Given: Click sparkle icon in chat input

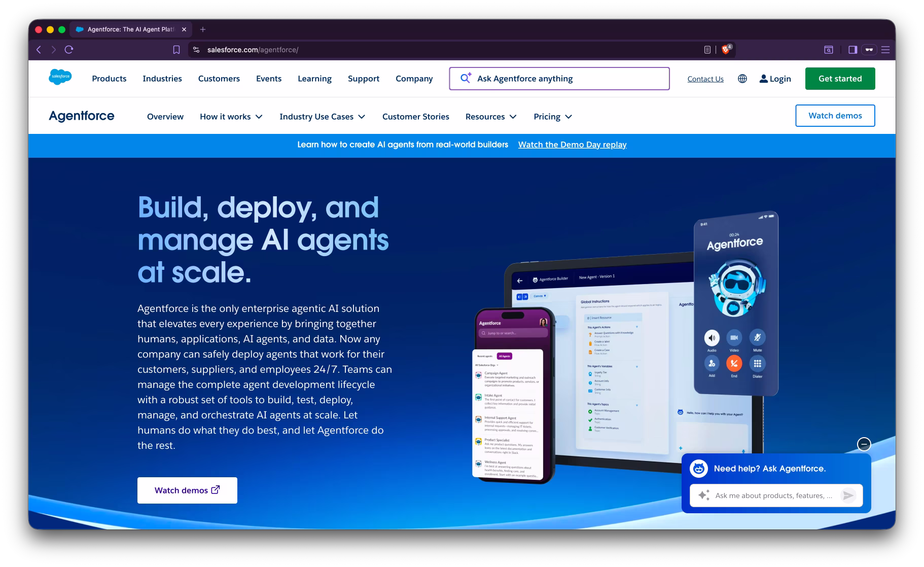Looking at the screenshot, I should [704, 495].
